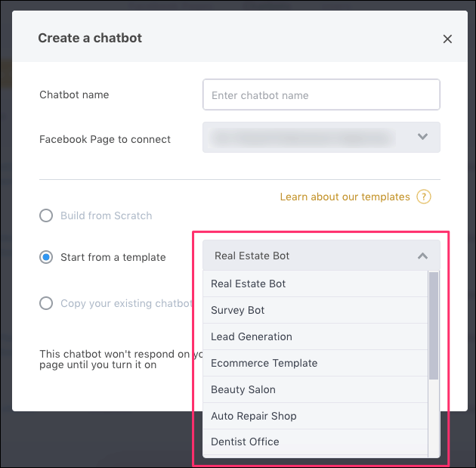The width and height of the screenshot is (476, 468).
Task: Click the Real Estate Bot dropdown header
Action: point(321,256)
